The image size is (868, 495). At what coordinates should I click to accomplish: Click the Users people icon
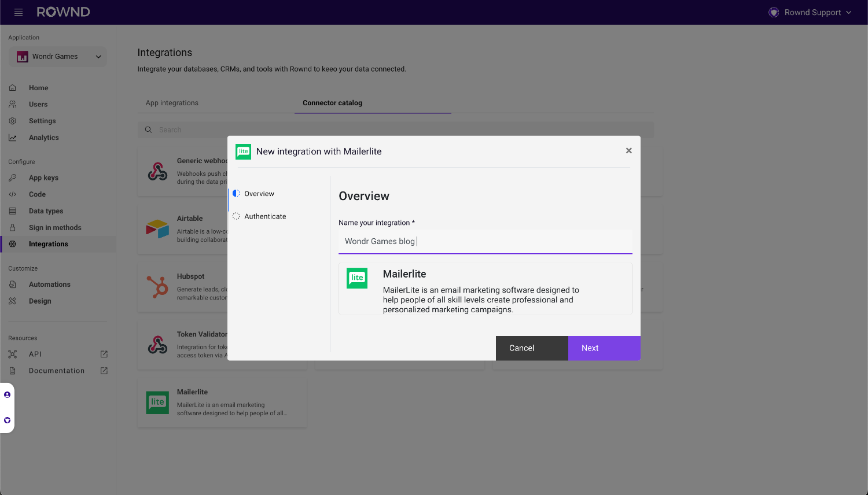(13, 105)
